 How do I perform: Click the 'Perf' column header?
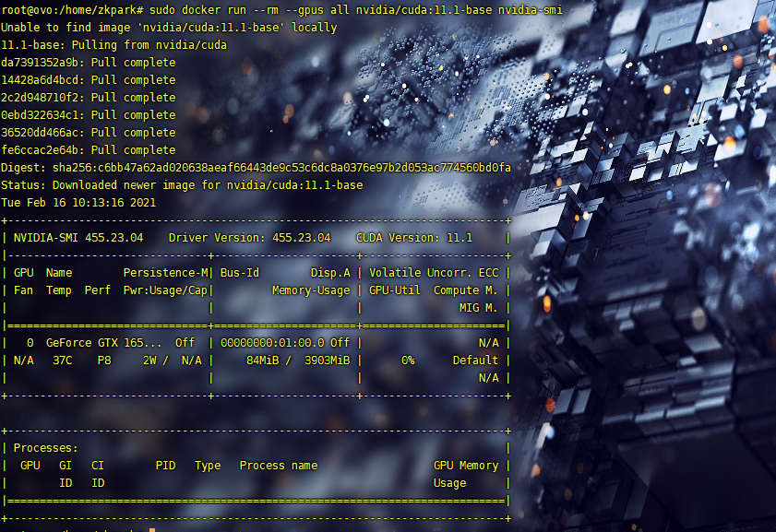(98, 290)
